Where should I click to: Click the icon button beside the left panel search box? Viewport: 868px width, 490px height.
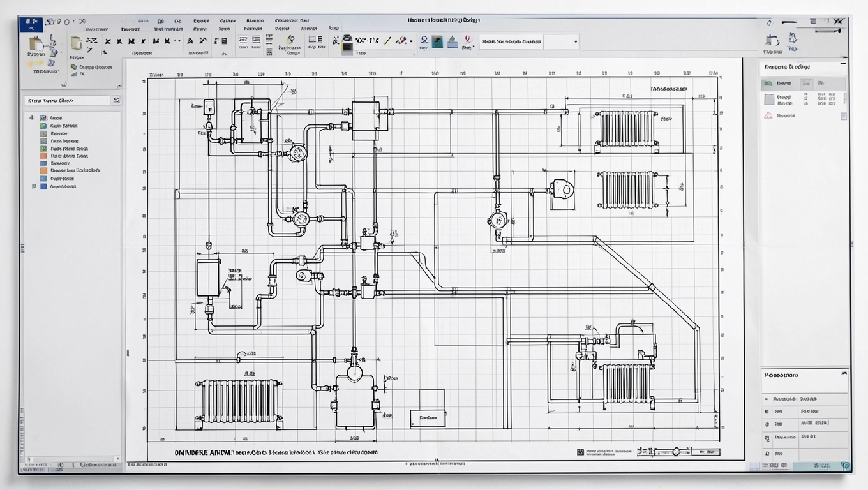click(116, 100)
